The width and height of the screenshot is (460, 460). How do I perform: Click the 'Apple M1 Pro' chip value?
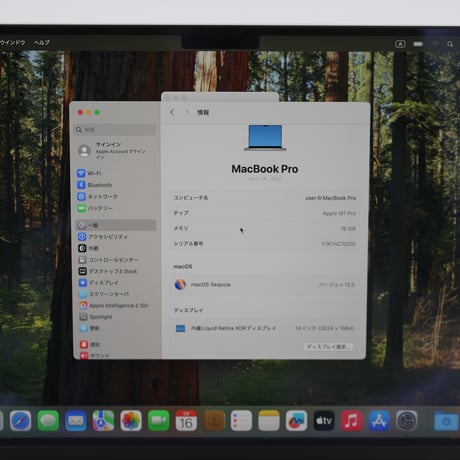pyautogui.click(x=339, y=213)
